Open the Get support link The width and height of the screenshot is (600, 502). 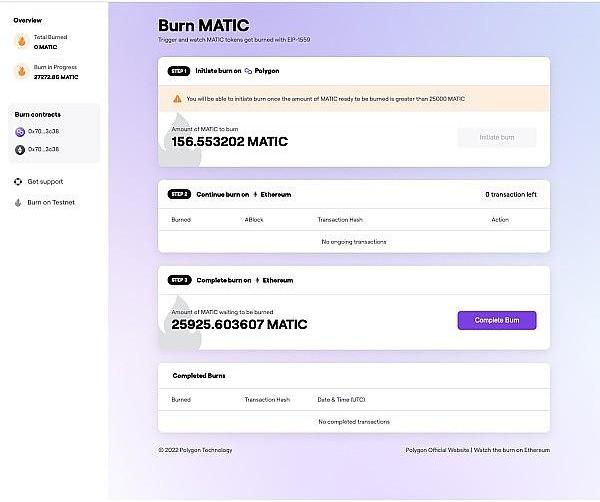tap(45, 182)
